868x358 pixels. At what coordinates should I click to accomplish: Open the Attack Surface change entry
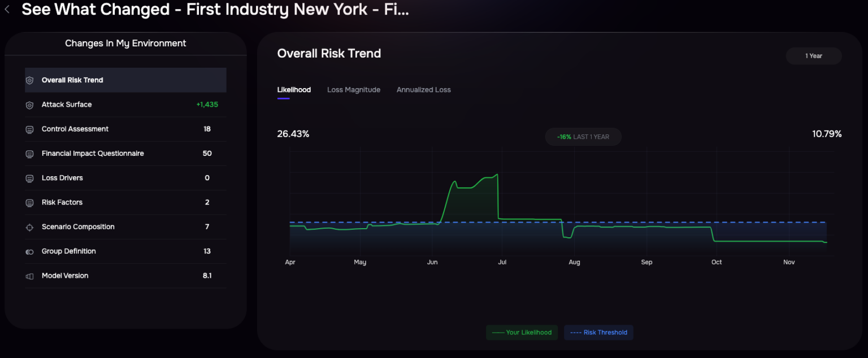tap(125, 104)
